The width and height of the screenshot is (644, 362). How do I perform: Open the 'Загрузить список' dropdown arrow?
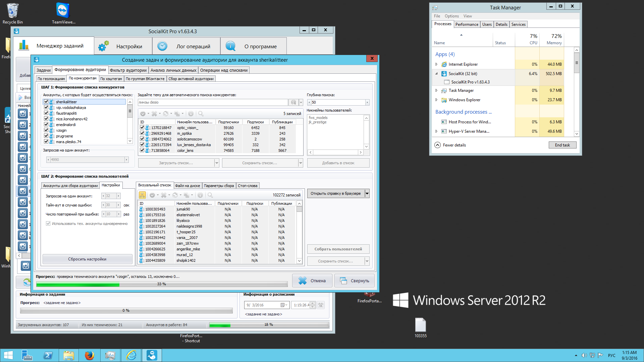tap(217, 163)
